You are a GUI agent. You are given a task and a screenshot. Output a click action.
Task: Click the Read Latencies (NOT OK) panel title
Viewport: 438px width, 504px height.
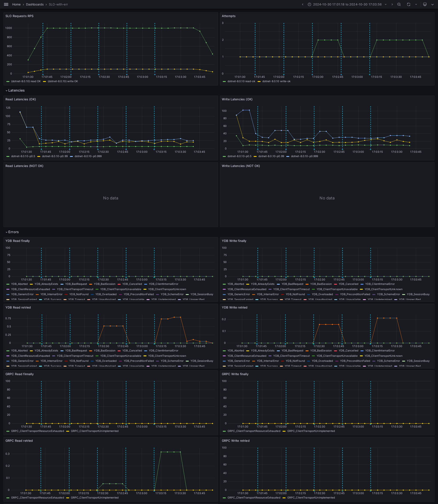pos(25,166)
